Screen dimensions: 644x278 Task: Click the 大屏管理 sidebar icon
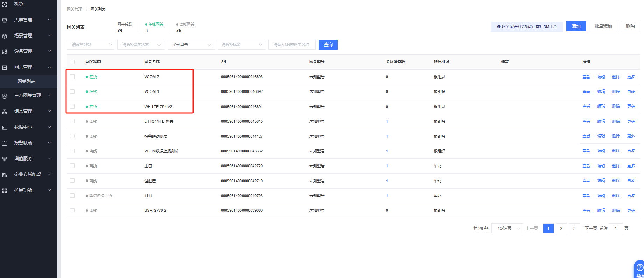(5, 20)
